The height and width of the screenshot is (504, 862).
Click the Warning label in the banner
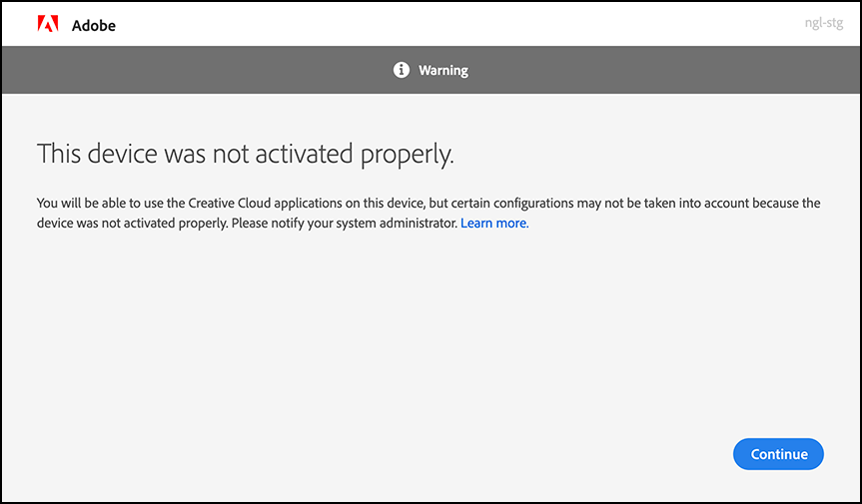coord(443,70)
